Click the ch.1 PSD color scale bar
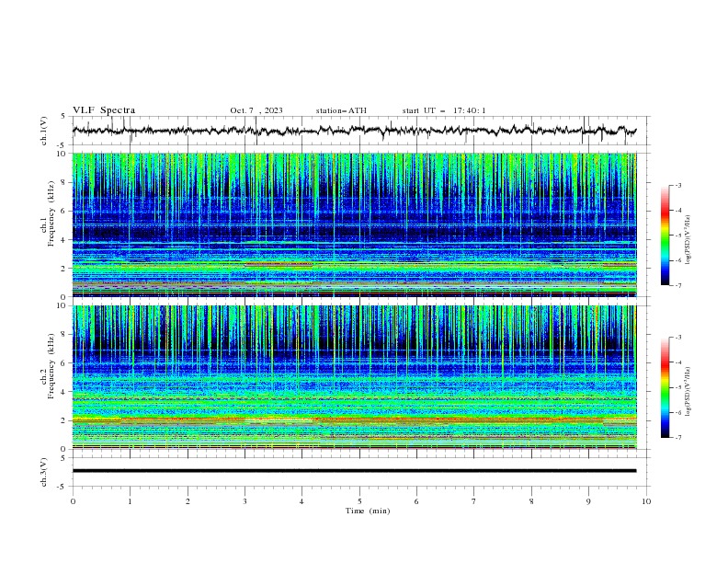The image size is (728, 563). point(665,236)
